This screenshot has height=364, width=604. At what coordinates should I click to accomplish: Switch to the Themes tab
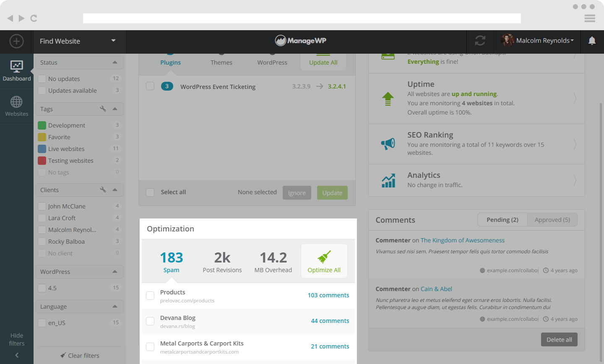coord(221,62)
